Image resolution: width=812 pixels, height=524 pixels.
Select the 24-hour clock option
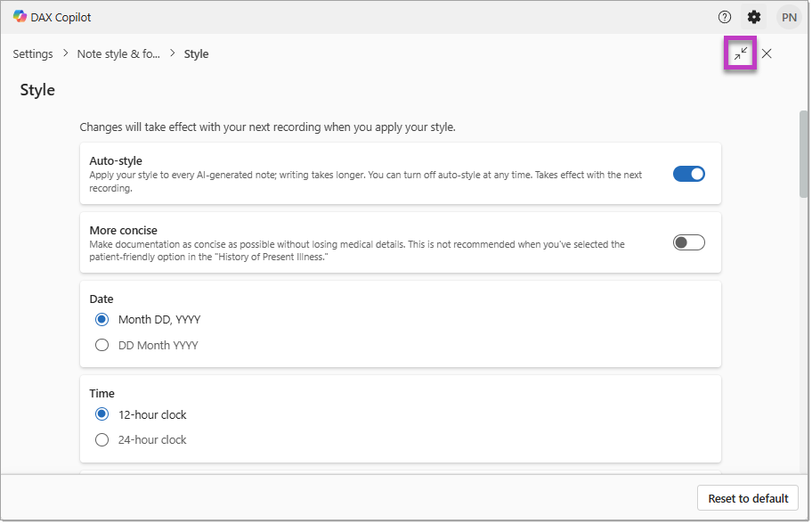pyautogui.click(x=101, y=439)
